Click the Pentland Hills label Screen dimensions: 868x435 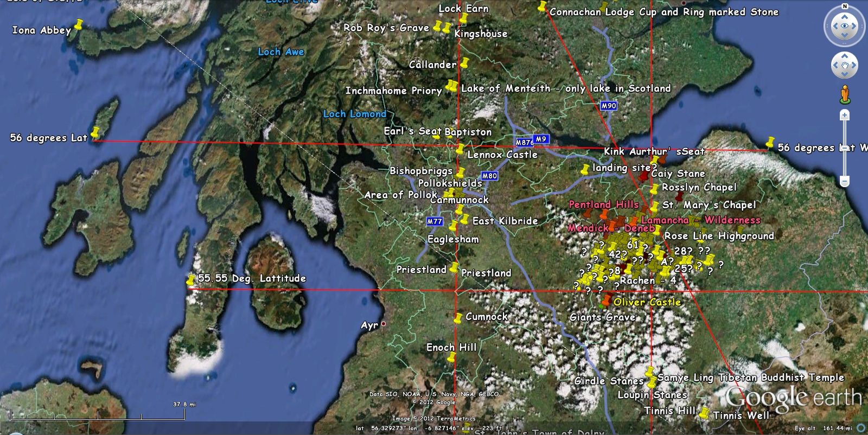[604, 204]
